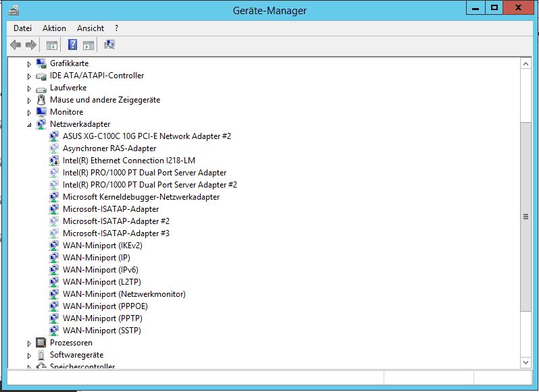
Task: Select ASUS XG-C100C 10G PCI-E Network Adapter #2
Action: [147, 136]
